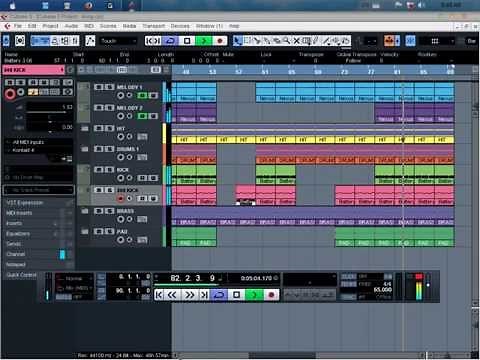Image resolution: width=480 pixels, height=360 pixels.
Task: Click the large Record Enable button in Inspector
Action: coord(10,94)
